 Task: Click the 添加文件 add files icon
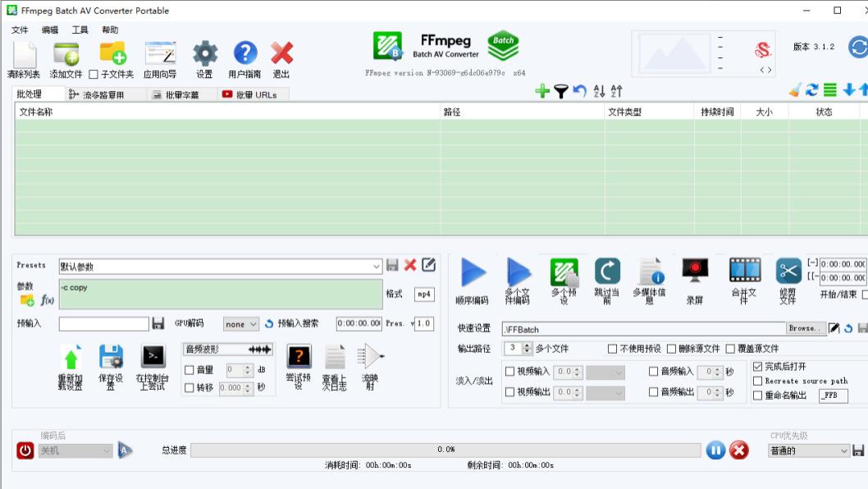[66, 55]
